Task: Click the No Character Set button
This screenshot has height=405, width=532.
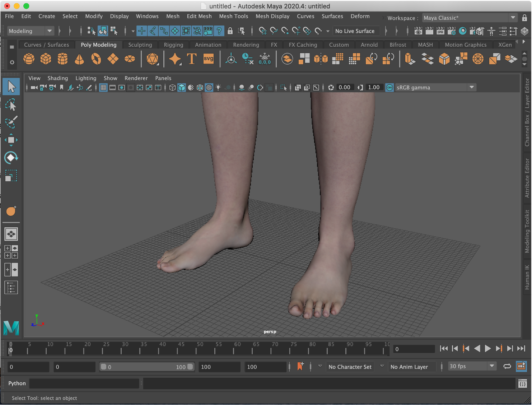Action: 350,367
